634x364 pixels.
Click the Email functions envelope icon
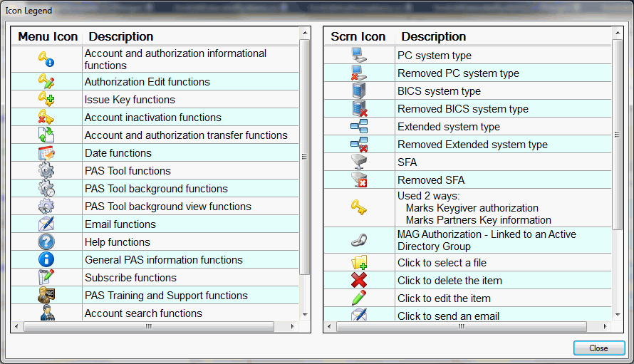(46, 224)
